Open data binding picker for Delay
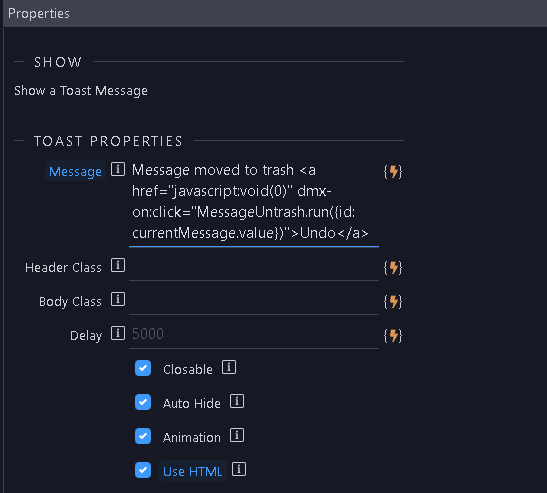Image resolution: width=547 pixels, height=493 pixels. 393,336
